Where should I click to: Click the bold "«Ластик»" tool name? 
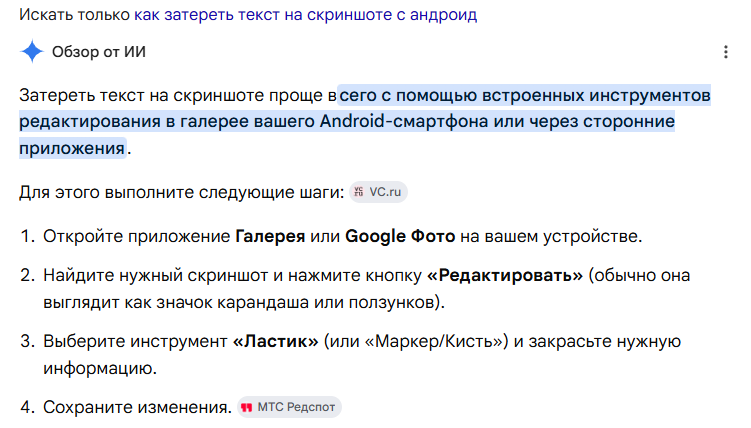tap(275, 341)
